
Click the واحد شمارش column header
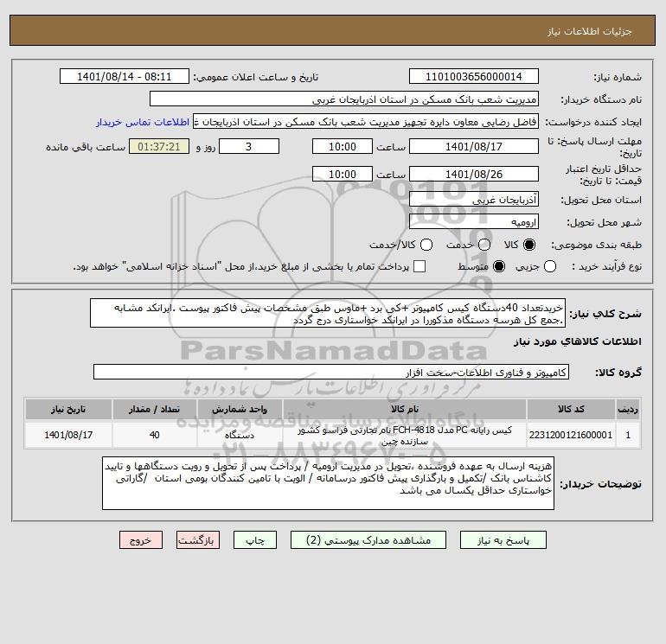point(240,409)
